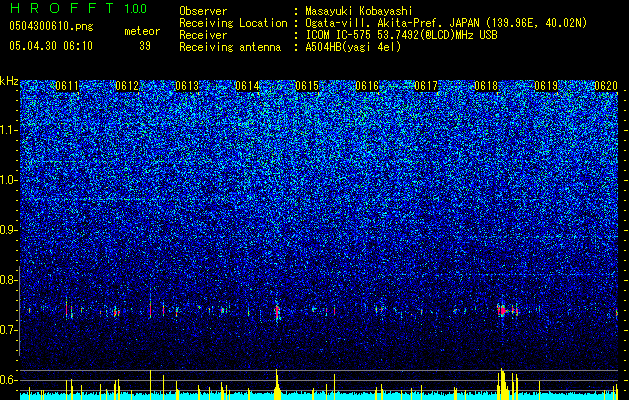
Task: Click the 1.1 kHz axis label
Action: tap(8, 130)
